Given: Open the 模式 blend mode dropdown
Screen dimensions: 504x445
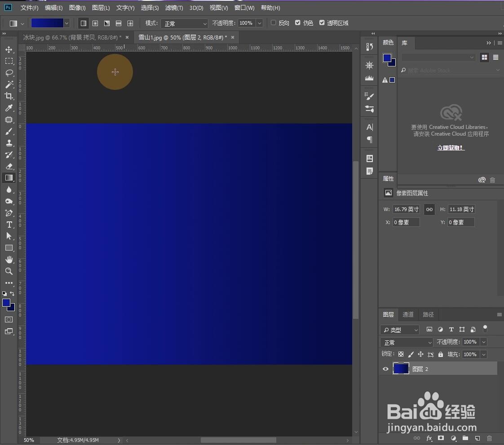Looking at the screenshot, I should 185,23.
